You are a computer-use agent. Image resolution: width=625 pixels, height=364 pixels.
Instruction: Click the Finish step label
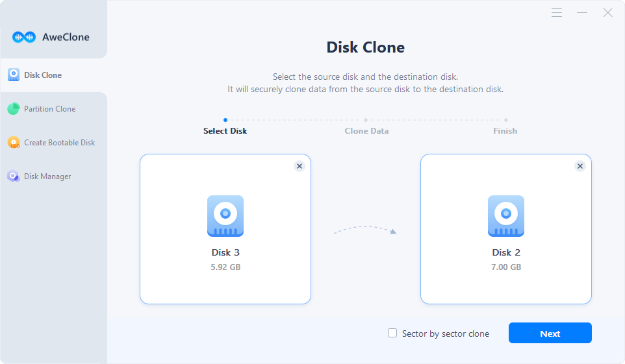tap(505, 131)
